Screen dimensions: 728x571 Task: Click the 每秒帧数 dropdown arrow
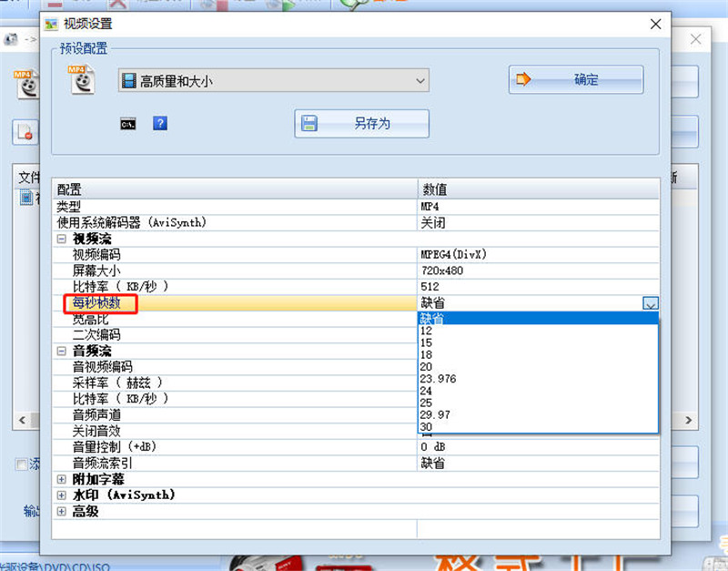(x=650, y=303)
